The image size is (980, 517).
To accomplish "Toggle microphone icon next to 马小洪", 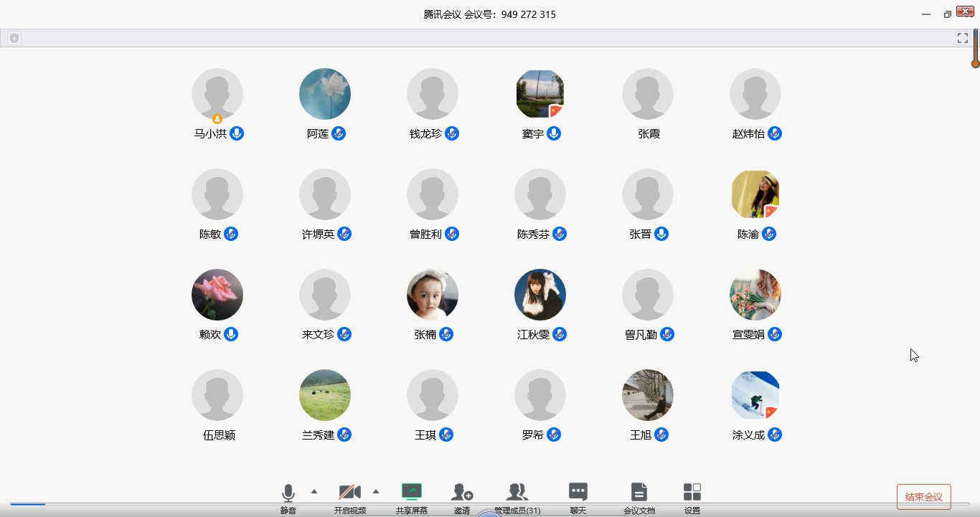I will coord(237,133).
